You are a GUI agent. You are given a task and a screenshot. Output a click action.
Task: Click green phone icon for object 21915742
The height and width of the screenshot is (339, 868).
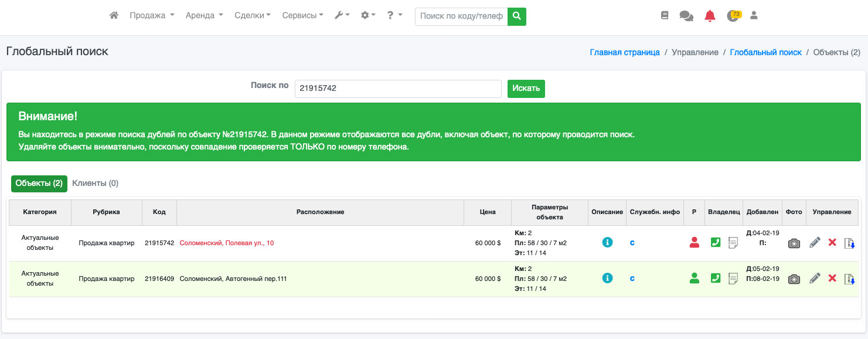(x=715, y=242)
